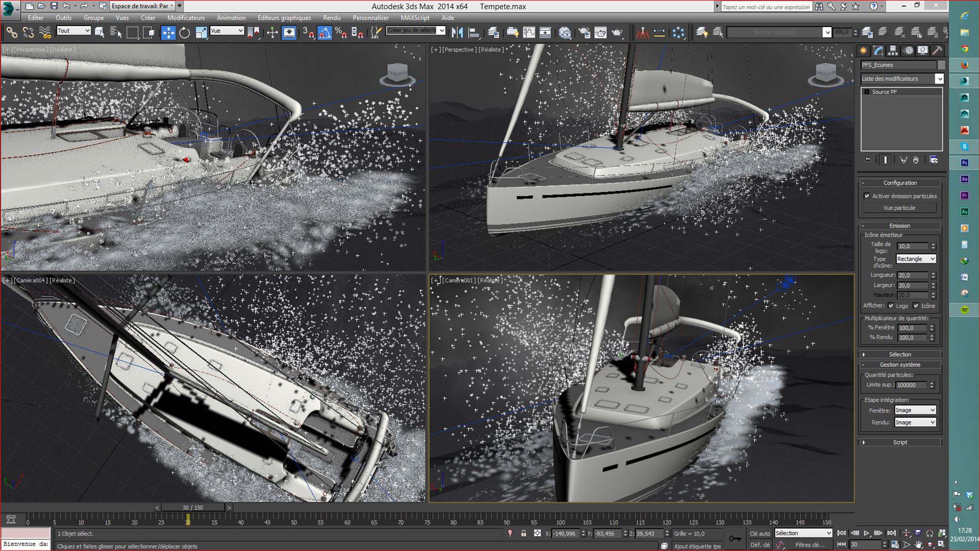
Task: Open the Hierarchy command panel tab
Action: (x=893, y=51)
